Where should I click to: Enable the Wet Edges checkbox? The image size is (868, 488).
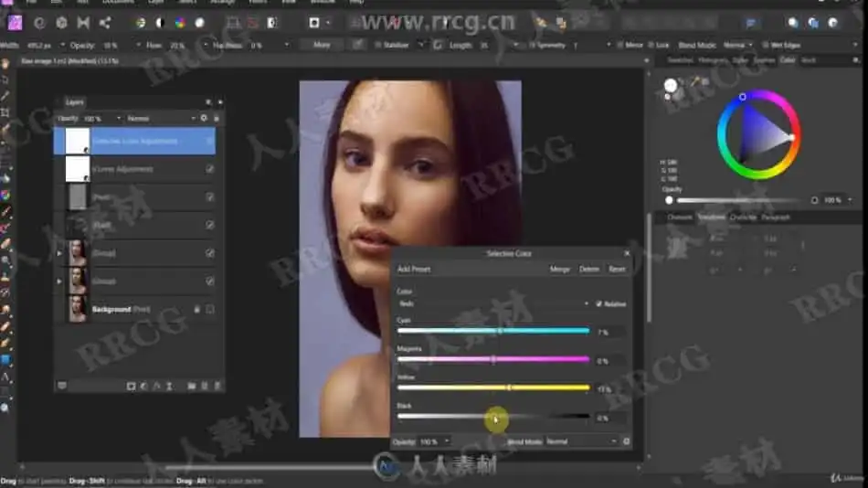tap(766, 45)
